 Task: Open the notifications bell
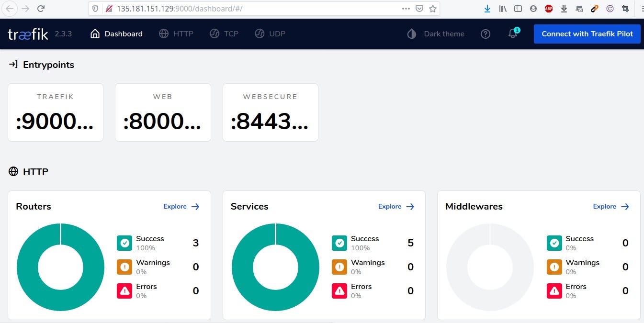(513, 33)
